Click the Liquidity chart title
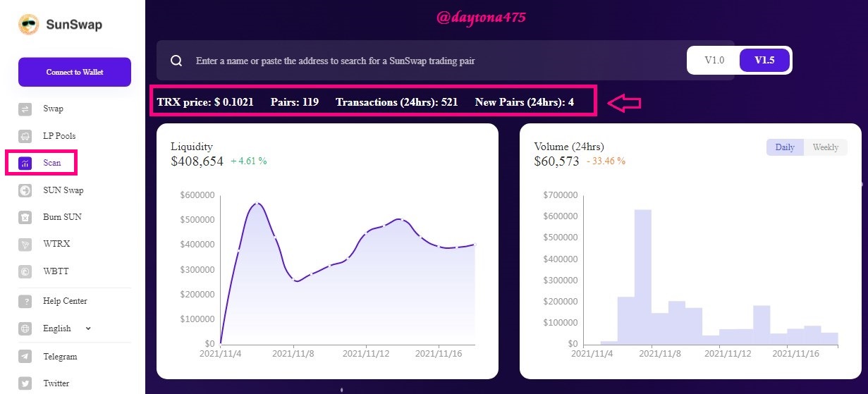The image size is (868, 394). 192,147
